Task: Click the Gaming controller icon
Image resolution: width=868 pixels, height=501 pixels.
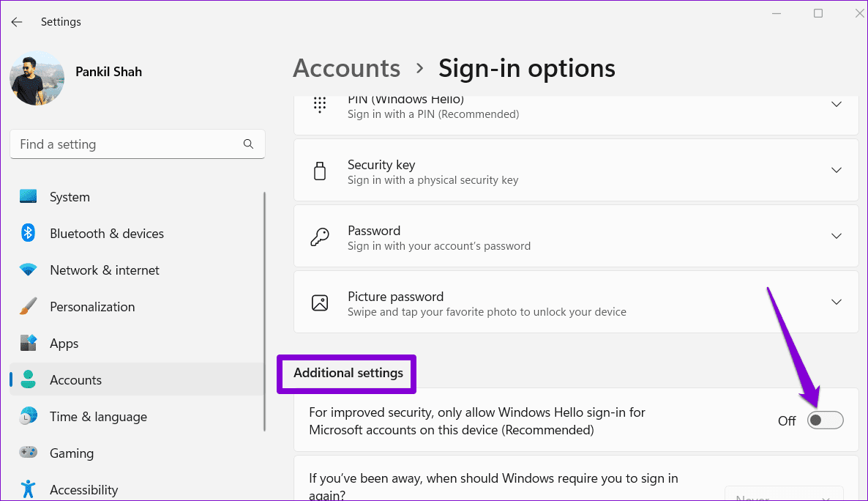Action: pyautogui.click(x=28, y=452)
